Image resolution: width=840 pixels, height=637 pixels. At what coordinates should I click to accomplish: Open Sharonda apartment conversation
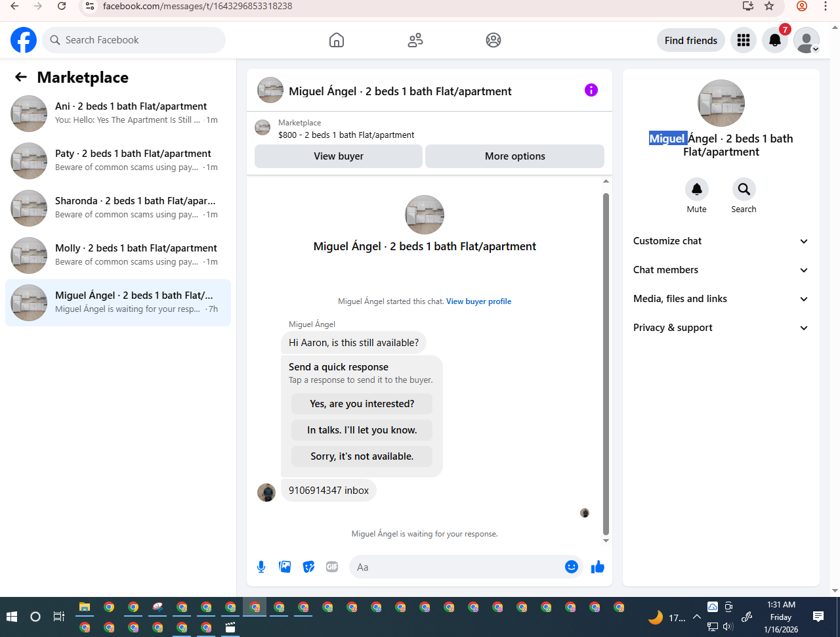pyautogui.click(x=118, y=208)
